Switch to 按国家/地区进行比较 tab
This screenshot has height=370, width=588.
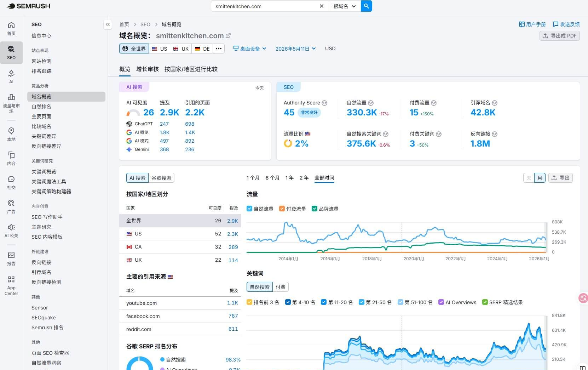[191, 69]
